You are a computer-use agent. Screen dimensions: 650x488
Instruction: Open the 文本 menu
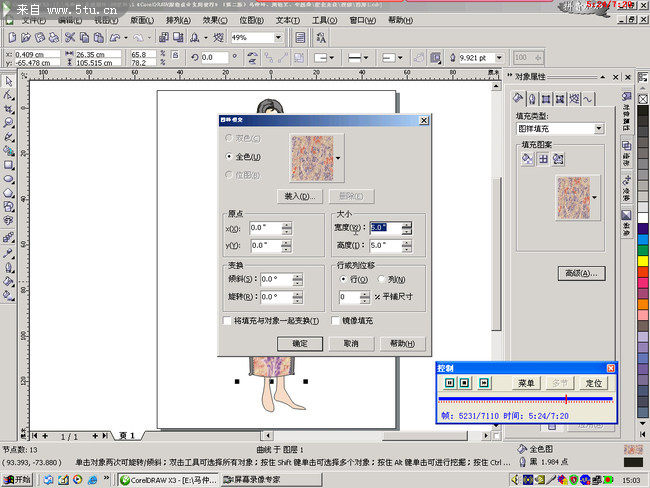tap(286, 19)
